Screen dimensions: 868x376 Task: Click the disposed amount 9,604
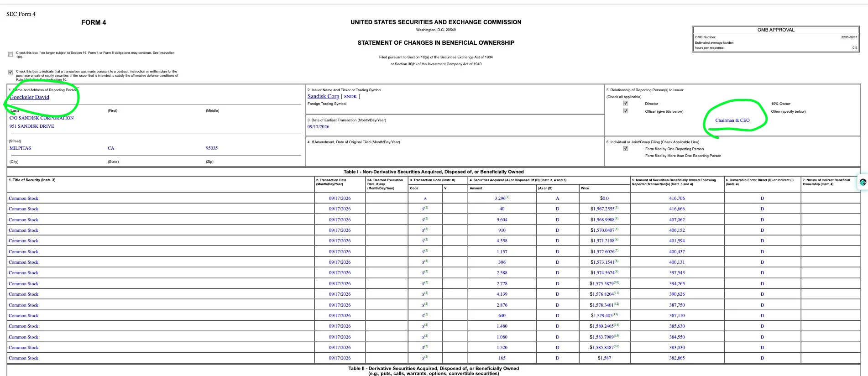click(502, 220)
